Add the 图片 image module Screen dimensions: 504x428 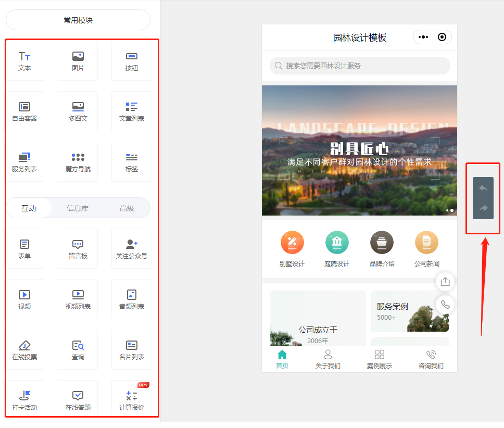tap(78, 61)
